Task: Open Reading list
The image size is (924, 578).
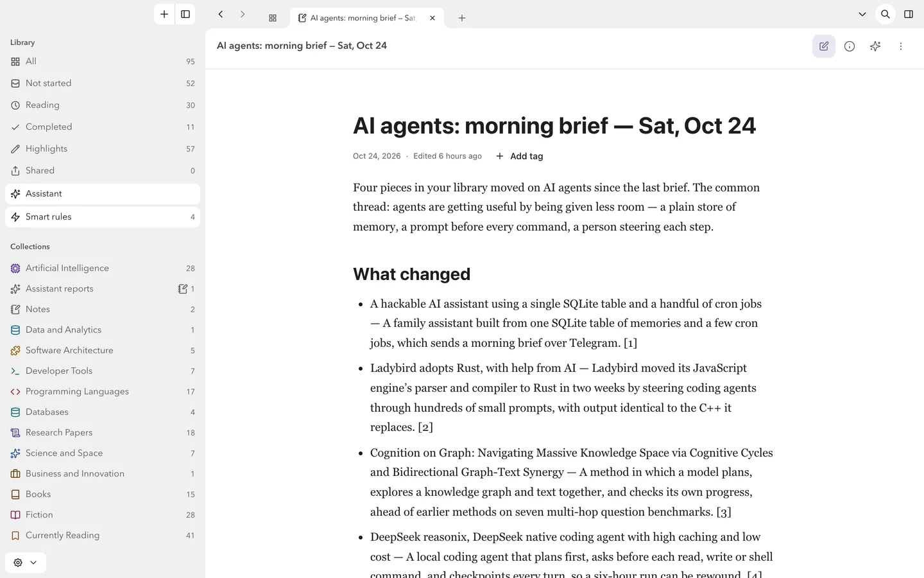Action: (x=103, y=105)
